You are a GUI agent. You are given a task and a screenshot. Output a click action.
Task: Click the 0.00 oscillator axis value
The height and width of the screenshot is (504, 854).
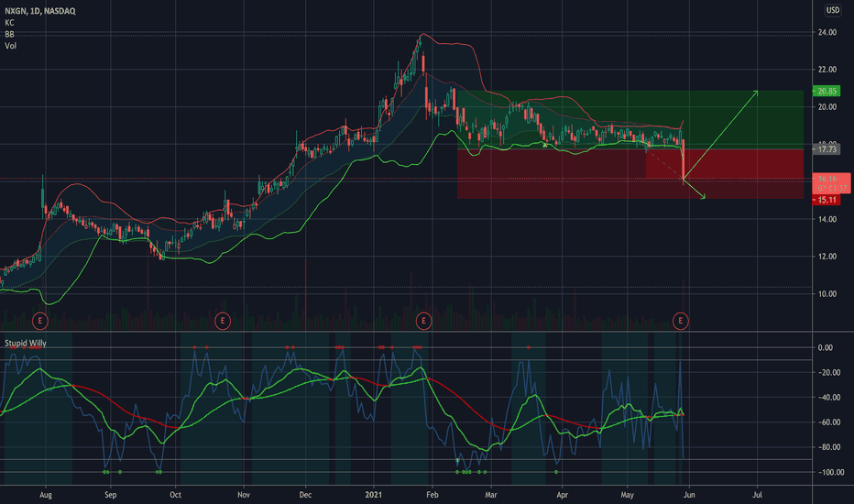coord(825,347)
